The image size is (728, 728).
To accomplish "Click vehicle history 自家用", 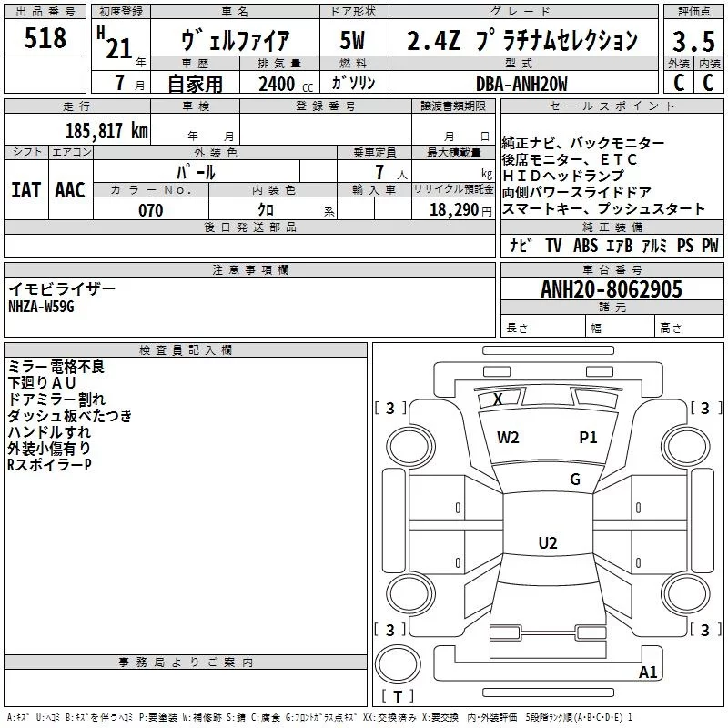I will [195, 84].
